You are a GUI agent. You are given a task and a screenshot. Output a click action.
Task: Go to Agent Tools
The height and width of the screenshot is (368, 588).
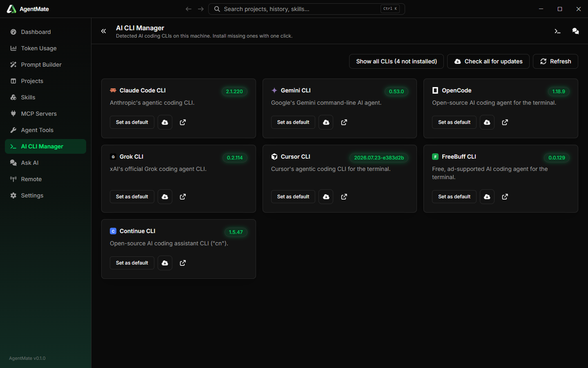[45, 130]
